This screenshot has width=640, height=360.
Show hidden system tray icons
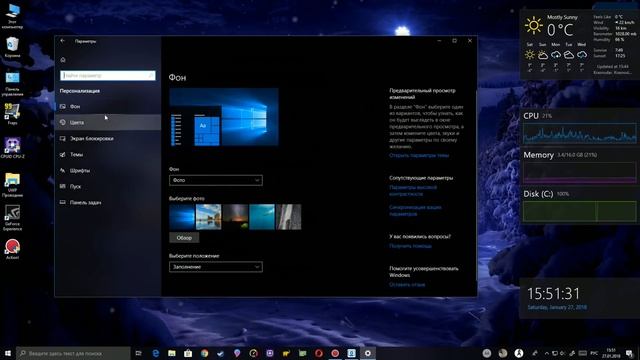[547, 353]
